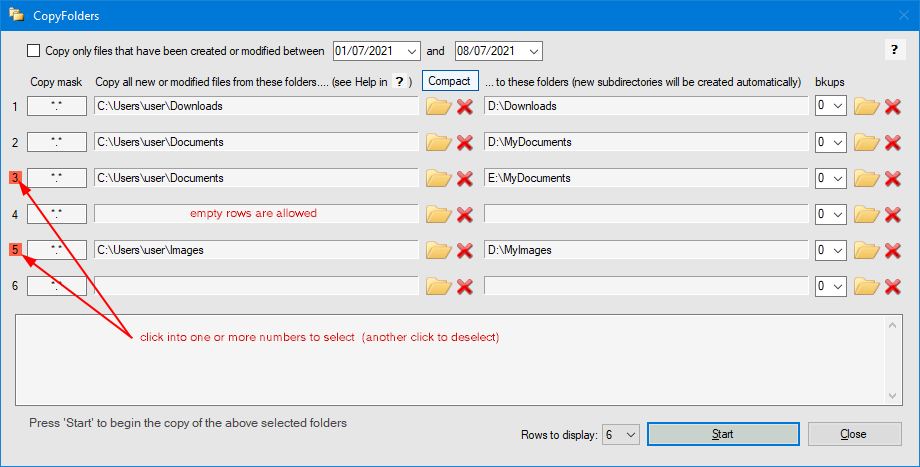Browse source folder for row 1
This screenshot has height=467, width=920.
pyautogui.click(x=438, y=106)
